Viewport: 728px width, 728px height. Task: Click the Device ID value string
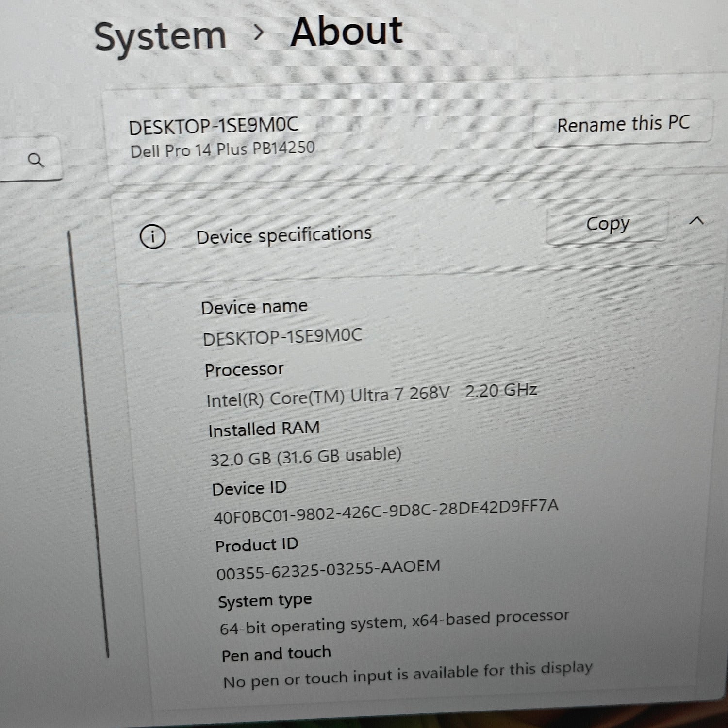coord(386,511)
